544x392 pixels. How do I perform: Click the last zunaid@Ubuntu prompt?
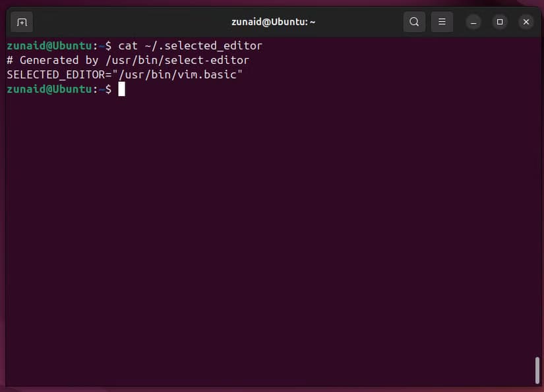(59, 90)
